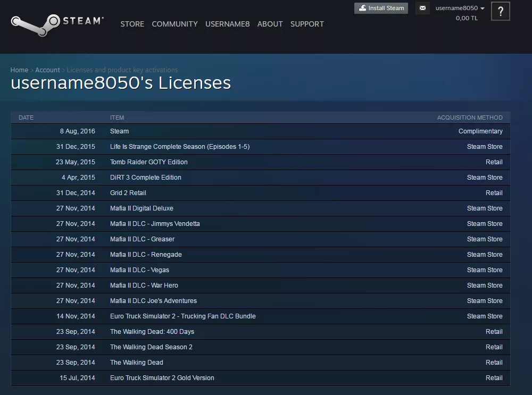Screen dimensions: 532x395
Task: Click Retail in the Tomb Raider row
Action: (x=494, y=162)
